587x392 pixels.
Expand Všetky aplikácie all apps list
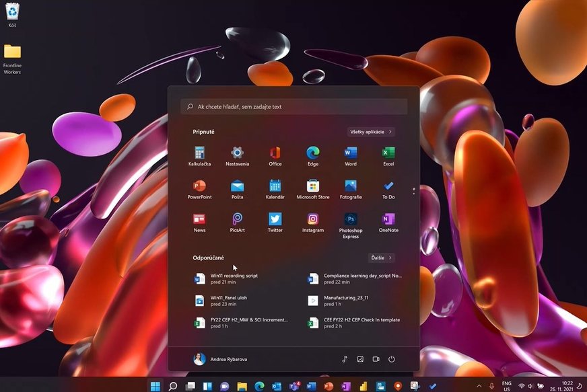coord(371,132)
